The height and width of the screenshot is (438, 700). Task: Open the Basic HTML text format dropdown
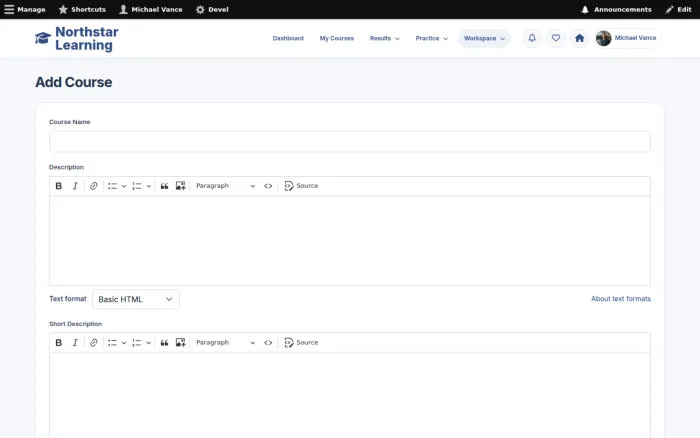136,299
